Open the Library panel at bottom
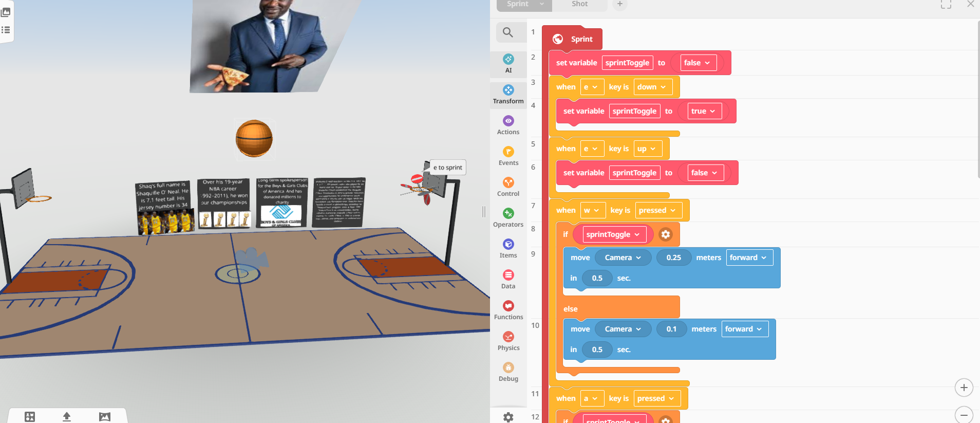The width and height of the screenshot is (980, 423). [x=30, y=417]
